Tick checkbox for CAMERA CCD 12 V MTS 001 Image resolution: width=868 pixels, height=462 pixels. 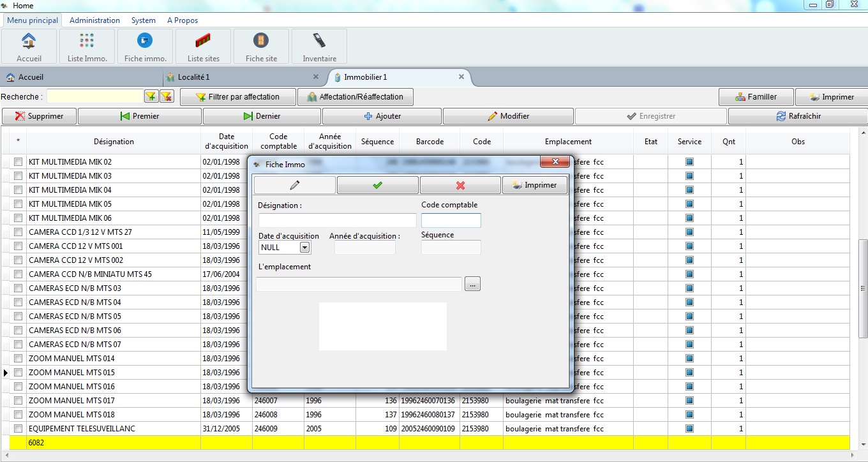point(18,246)
